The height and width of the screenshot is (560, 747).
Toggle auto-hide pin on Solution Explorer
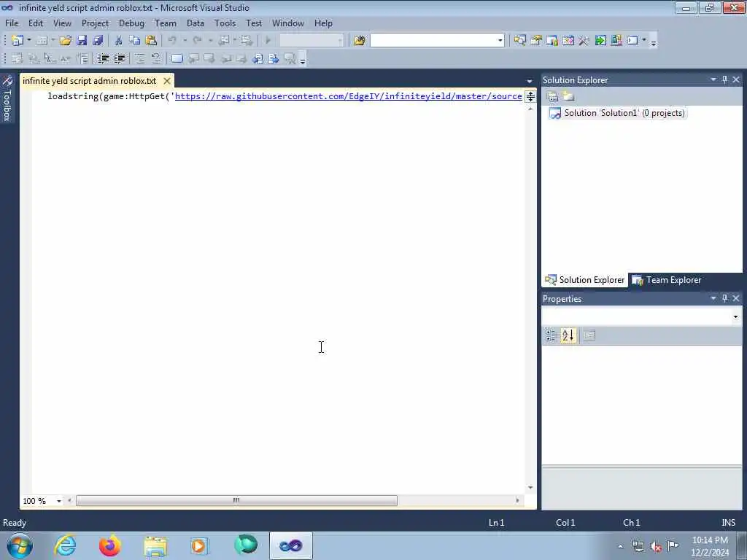click(x=724, y=79)
